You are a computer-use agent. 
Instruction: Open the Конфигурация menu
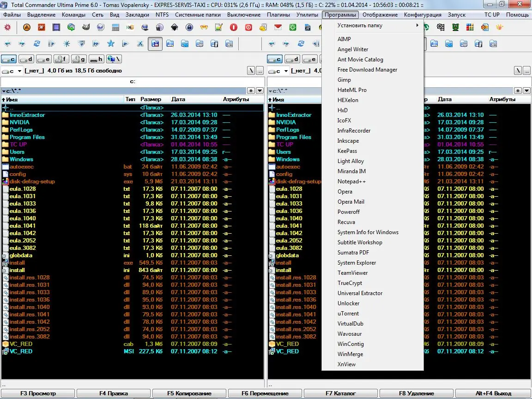click(422, 15)
